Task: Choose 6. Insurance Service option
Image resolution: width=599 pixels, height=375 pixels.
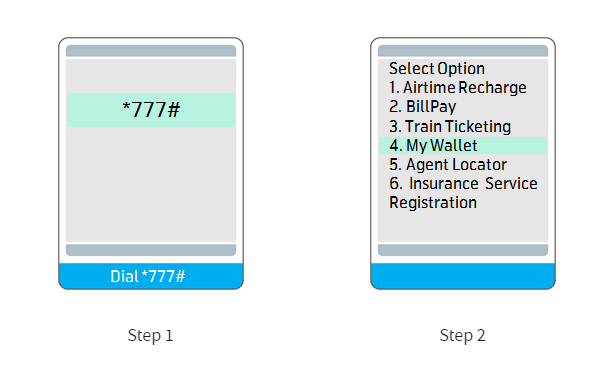Action: pyautogui.click(x=463, y=184)
